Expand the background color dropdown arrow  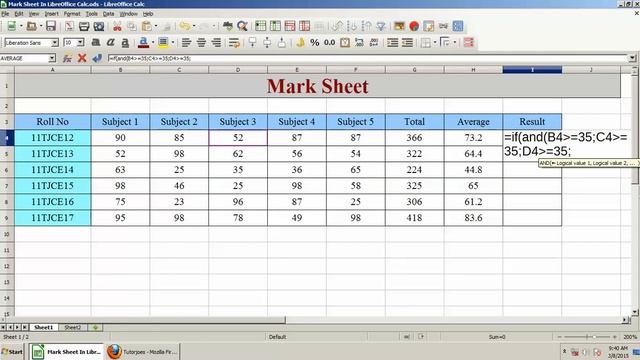pyautogui.click(x=173, y=42)
